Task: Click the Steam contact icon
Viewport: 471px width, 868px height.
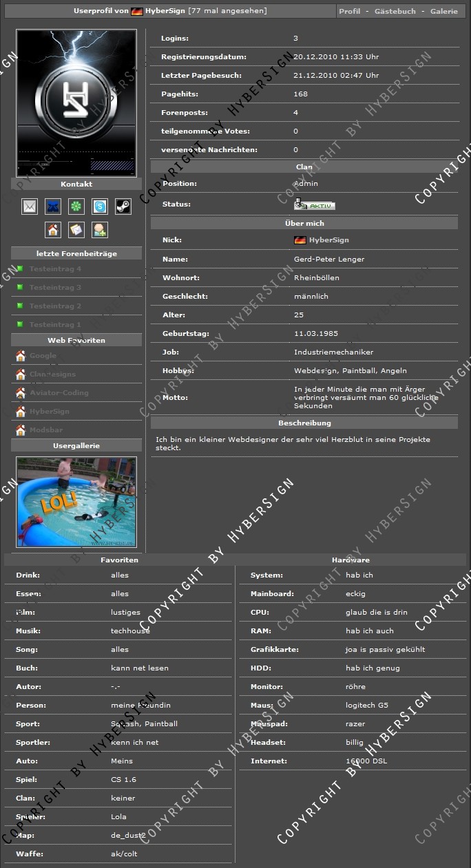Action: [123, 206]
